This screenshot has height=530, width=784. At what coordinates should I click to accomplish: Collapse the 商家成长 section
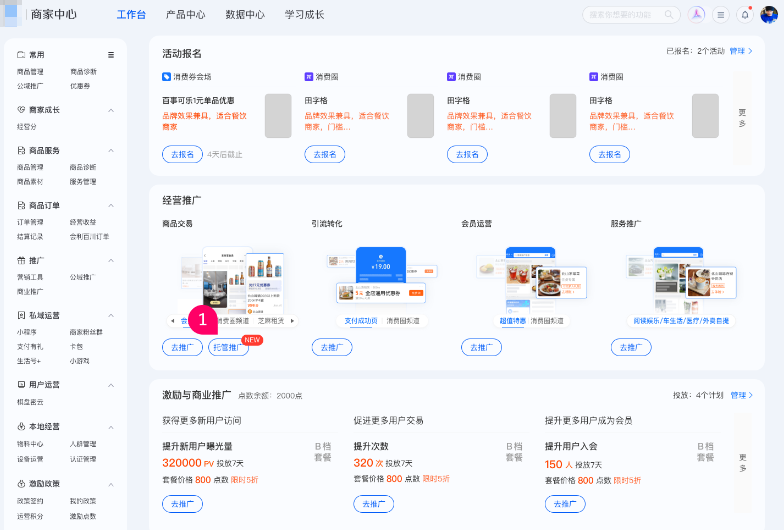point(111,110)
